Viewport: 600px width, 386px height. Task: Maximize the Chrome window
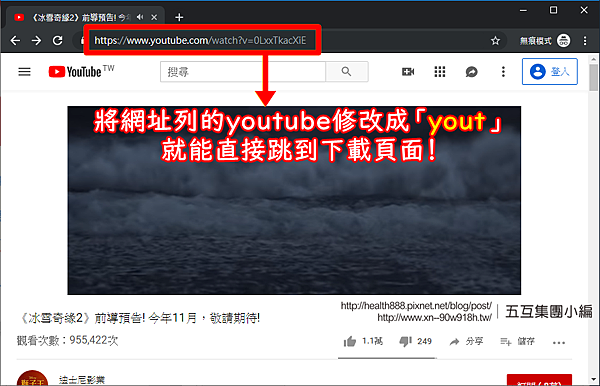(553, 10)
